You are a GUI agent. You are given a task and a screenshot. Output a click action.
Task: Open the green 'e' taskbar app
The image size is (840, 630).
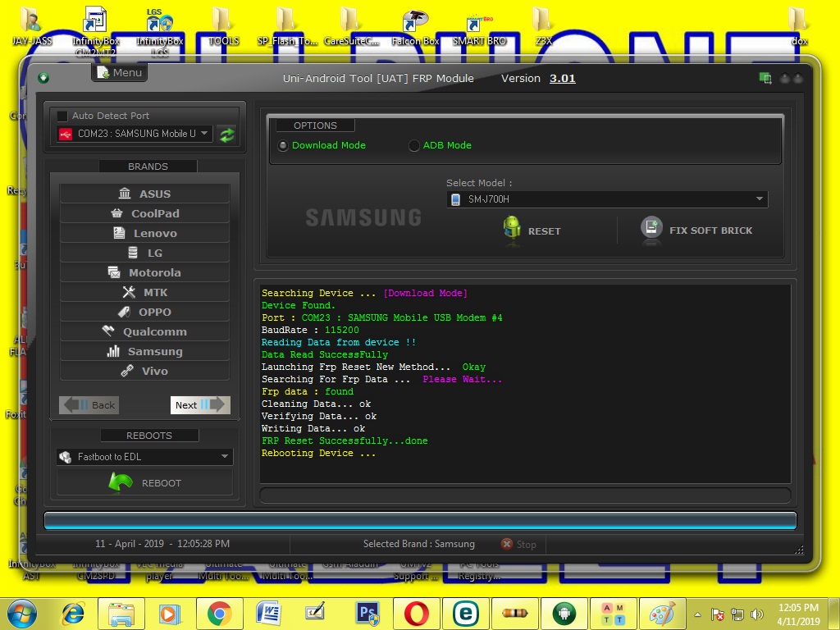pos(466,614)
